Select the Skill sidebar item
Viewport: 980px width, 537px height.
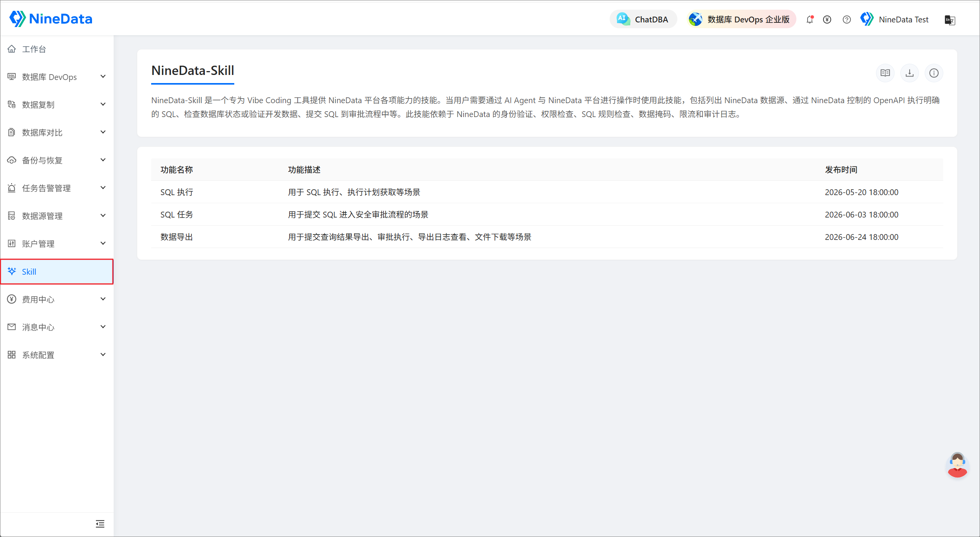tap(57, 272)
